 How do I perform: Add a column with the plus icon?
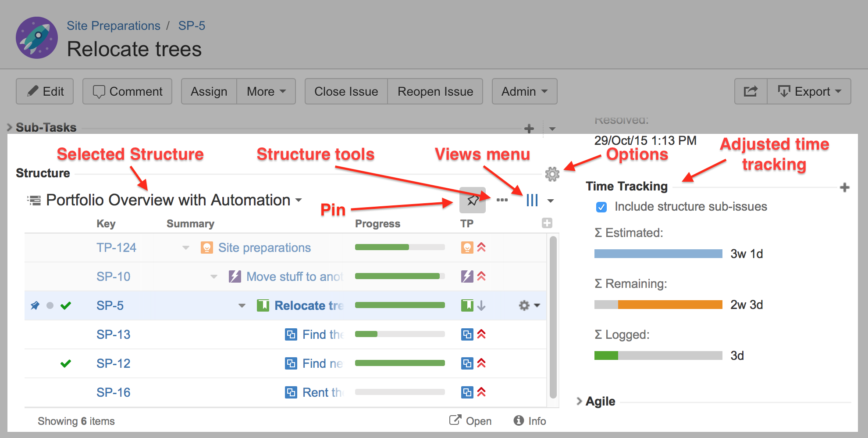point(547,223)
